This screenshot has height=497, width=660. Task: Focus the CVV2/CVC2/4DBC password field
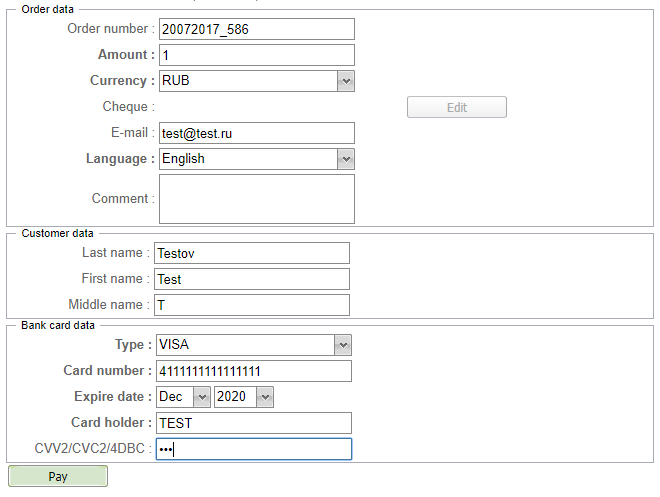click(253, 449)
